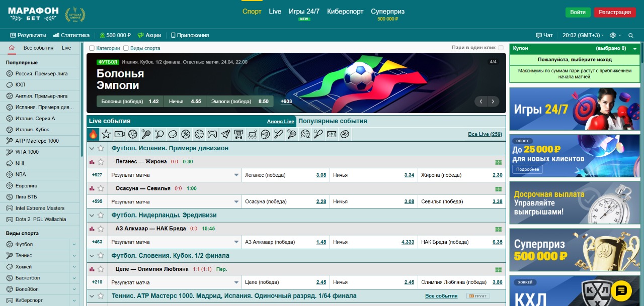This screenshot has width=644, height=306.
Task: Switch to the Популярные события tab
Action: coord(333,121)
